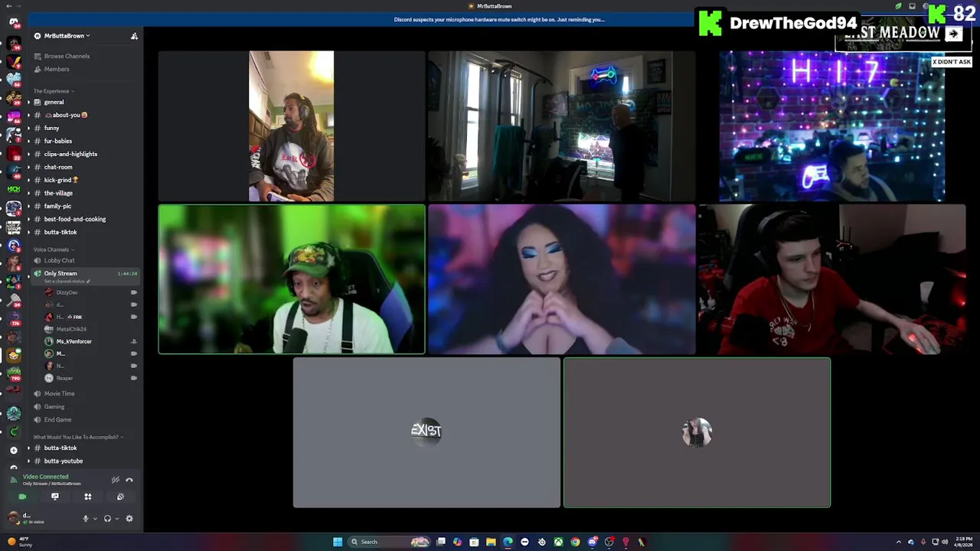Edit the channel status pencil icon
The width and height of the screenshot is (980, 551).
tap(89, 282)
